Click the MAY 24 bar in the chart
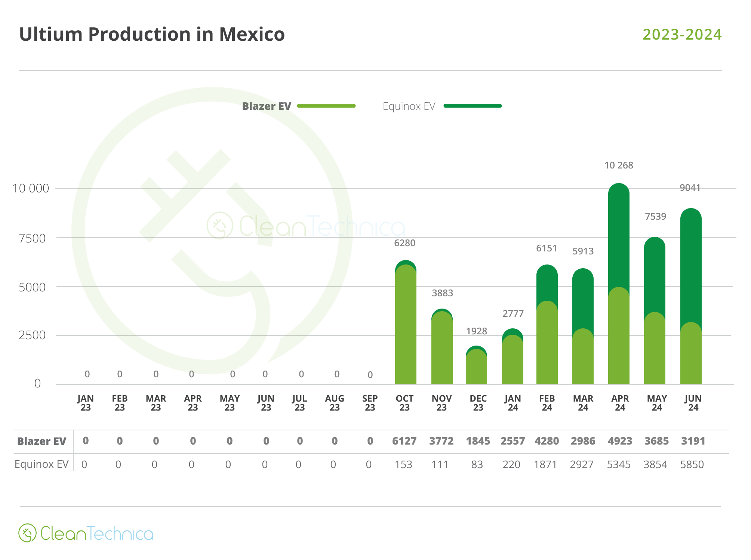 pyautogui.click(x=655, y=310)
